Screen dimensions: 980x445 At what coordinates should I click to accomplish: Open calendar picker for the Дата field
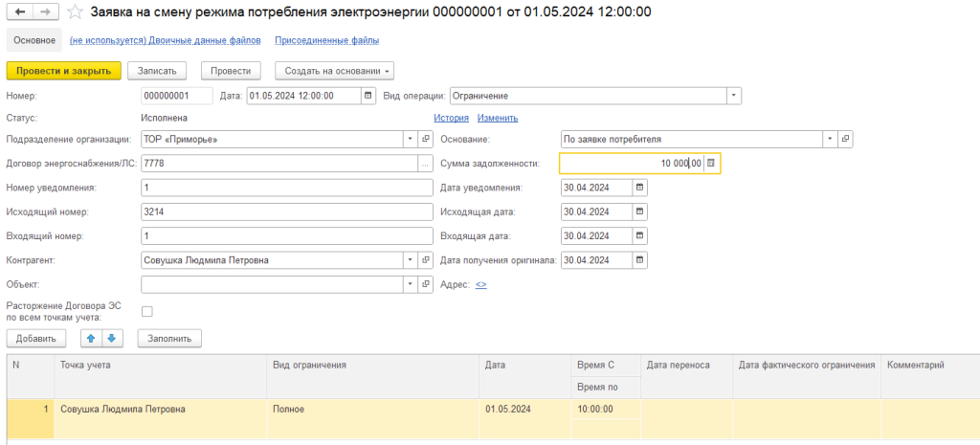click(x=368, y=96)
